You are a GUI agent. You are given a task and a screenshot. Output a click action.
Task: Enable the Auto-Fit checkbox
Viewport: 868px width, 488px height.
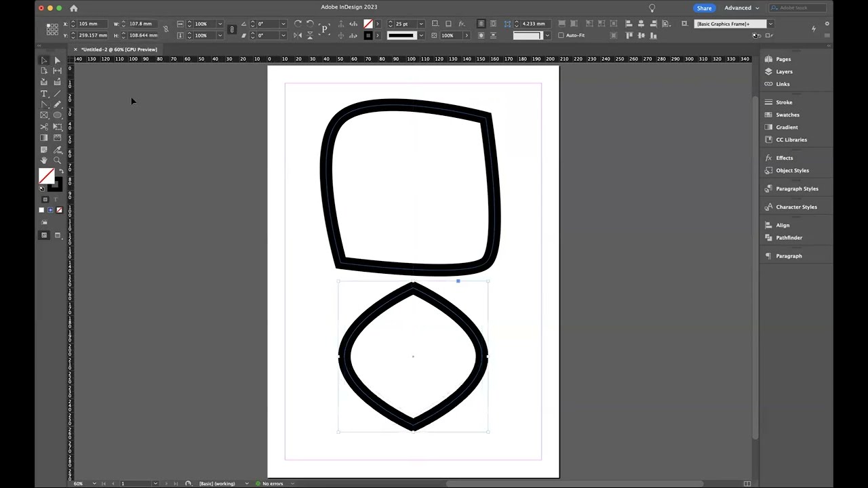561,35
